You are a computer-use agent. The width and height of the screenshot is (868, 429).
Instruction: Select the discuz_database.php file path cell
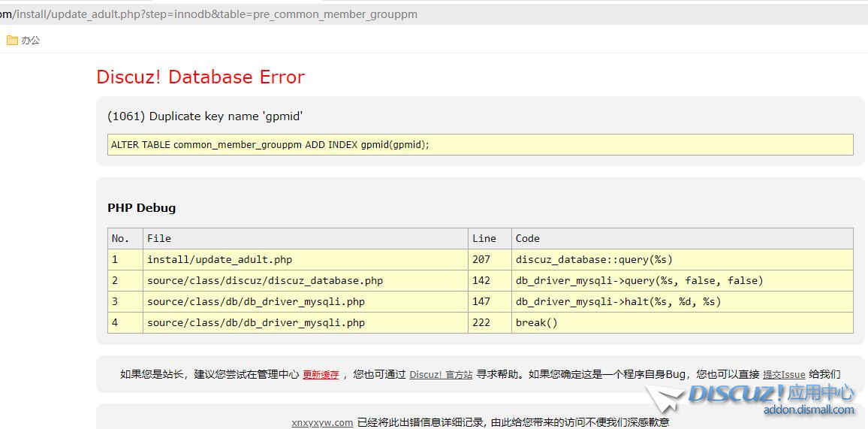(264, 280)
